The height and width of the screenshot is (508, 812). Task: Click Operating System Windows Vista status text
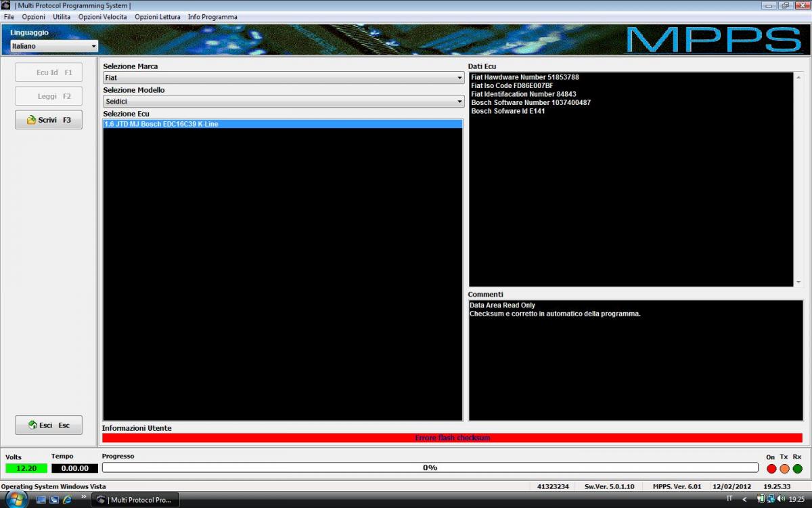[53, 486]
